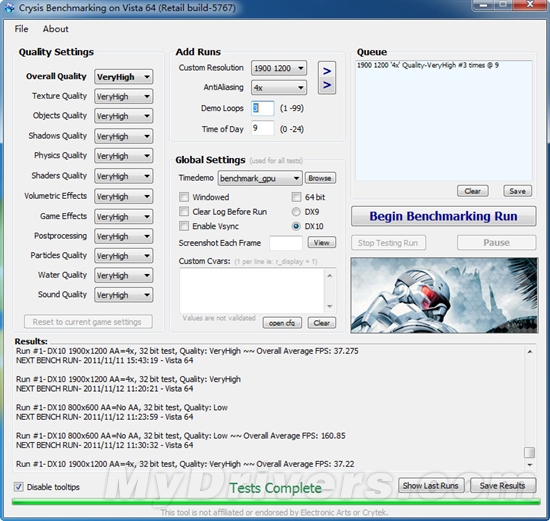Toggle Clear Log Before Run checkbox
Screen dimensions: 550x521
click(x=184, y=211)
